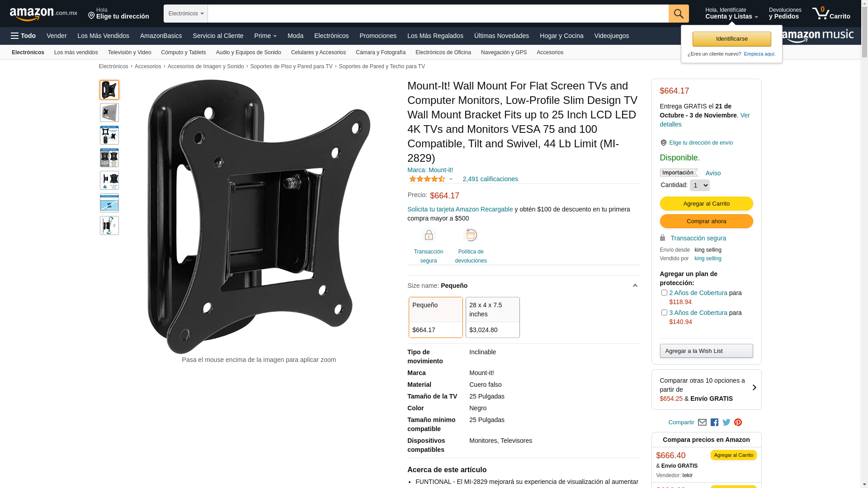Share product via Facebook icon
Screen dimensions: 868x488
(714, 422)
